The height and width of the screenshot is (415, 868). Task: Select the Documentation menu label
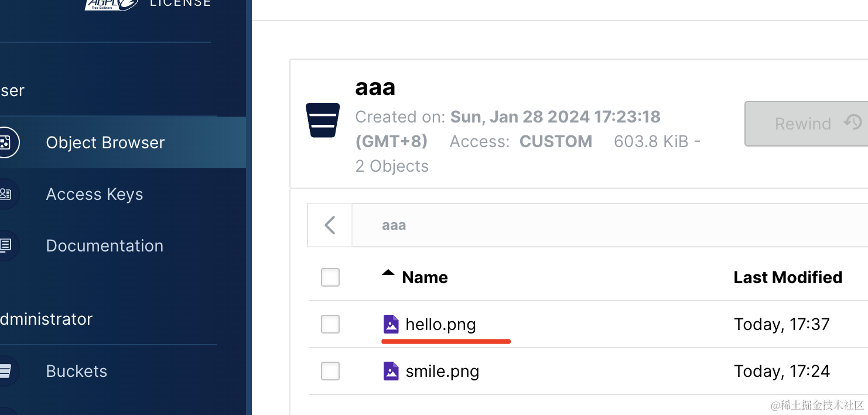[x=104, y=246]
